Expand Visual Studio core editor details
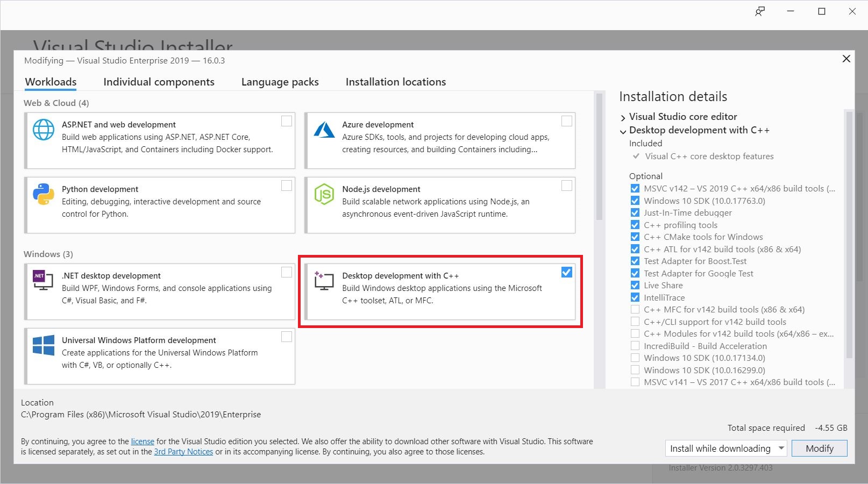This screenshot has height=484, width=868. (x=623, y=117)
